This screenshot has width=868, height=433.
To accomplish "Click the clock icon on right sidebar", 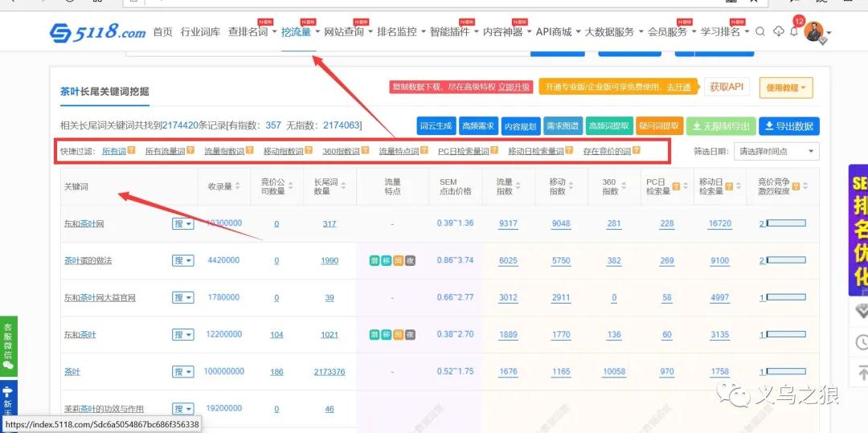I will [862, 342].
